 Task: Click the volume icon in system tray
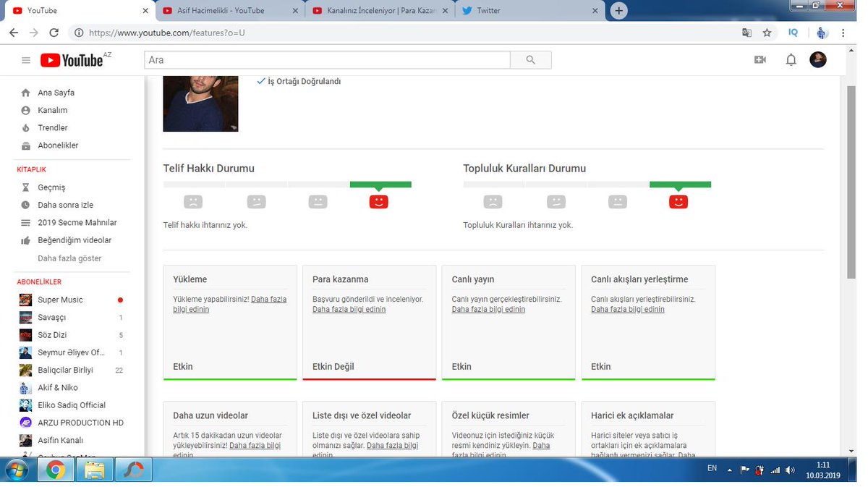tap(790, 470)
